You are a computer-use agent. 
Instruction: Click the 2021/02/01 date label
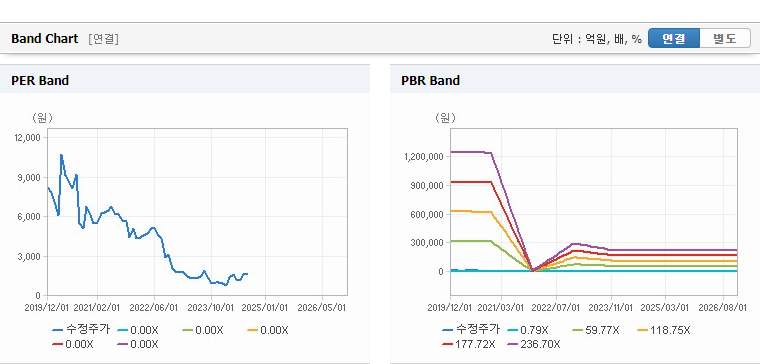pyautogui.click(x=97, y=308)
